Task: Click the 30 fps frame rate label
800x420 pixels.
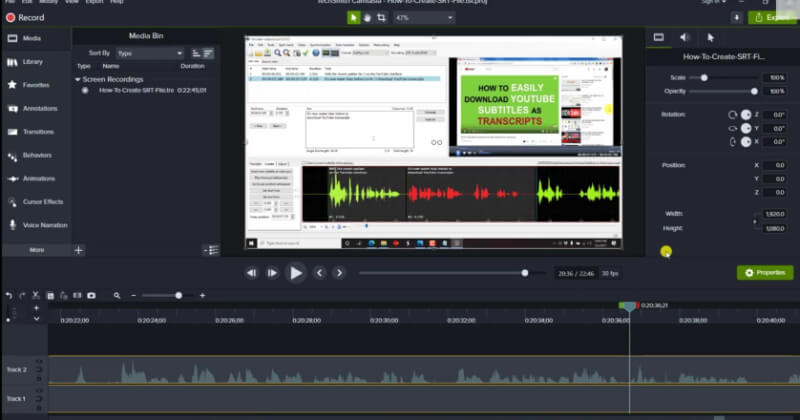Action: 610,274
